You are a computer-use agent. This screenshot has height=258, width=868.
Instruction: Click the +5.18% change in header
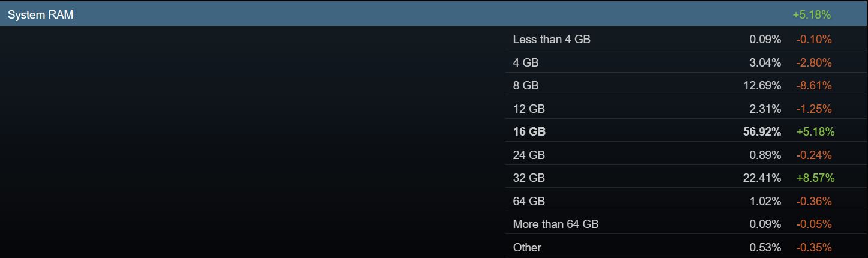(x=812, y=14)
